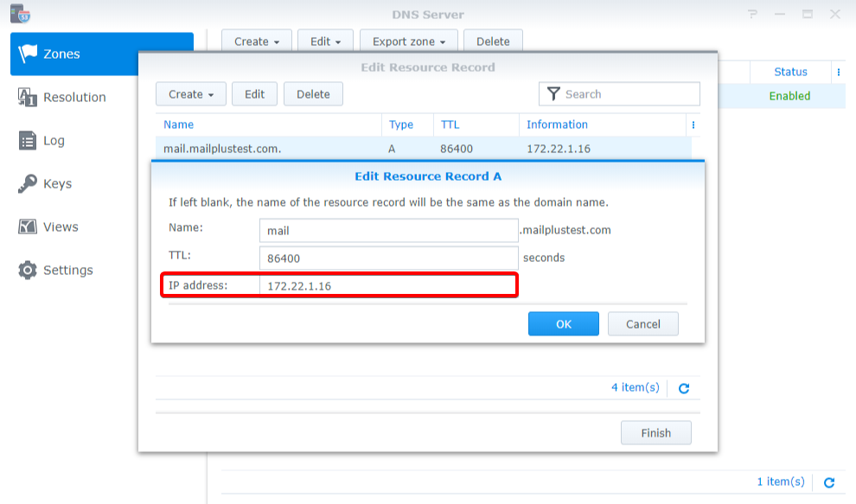Image resolution: width=856 pixels, height=504 pixels.
Task: Confirm changes with the OK button
Action: [x=563, y=323]
